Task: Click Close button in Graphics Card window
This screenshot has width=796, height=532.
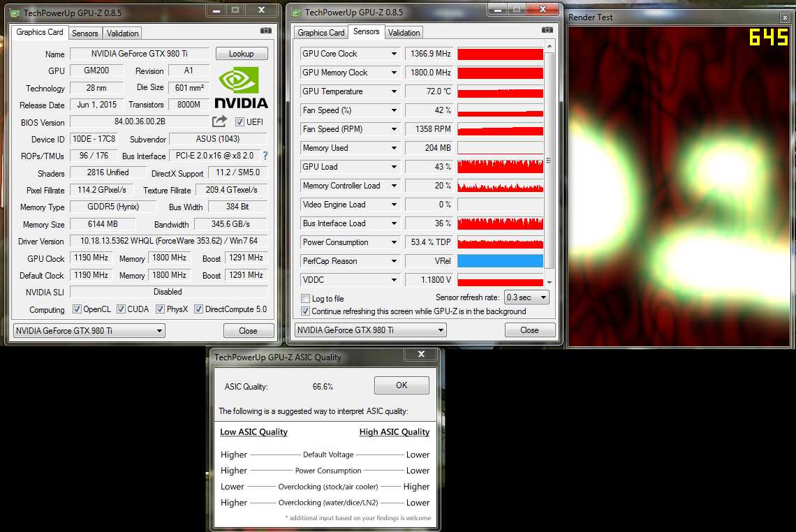Action: click(249, 331)
